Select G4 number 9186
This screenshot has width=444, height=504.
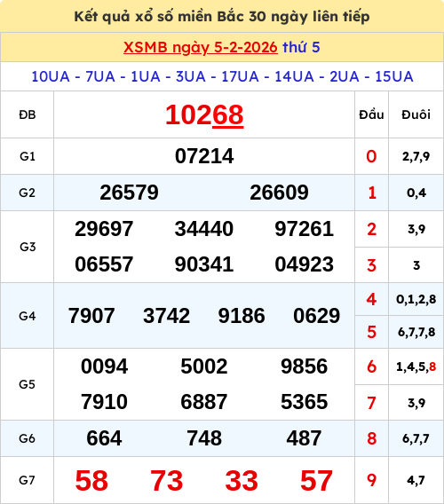pos(242,316)
